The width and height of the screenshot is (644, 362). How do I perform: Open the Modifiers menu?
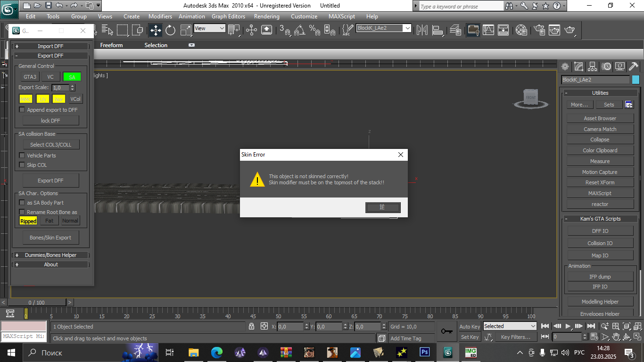160,16
